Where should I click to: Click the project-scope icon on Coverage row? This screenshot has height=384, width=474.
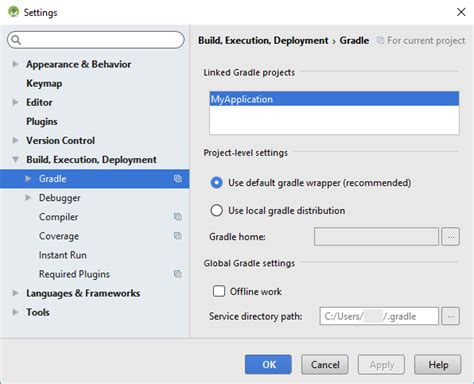[x=178, y=236]
